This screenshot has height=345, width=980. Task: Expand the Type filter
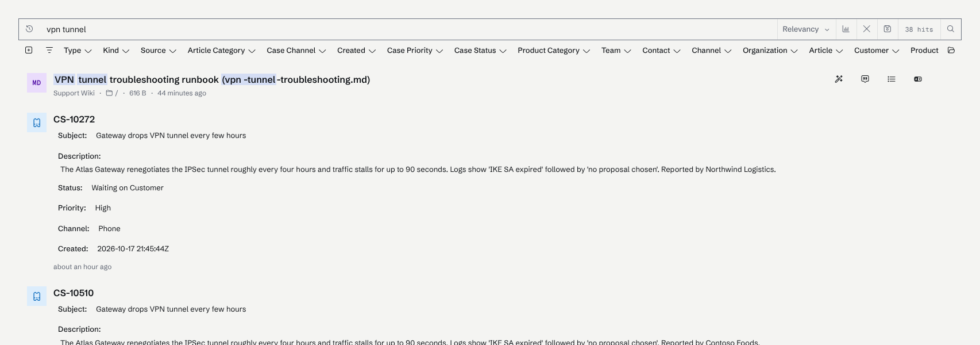(x=78, y=51)
